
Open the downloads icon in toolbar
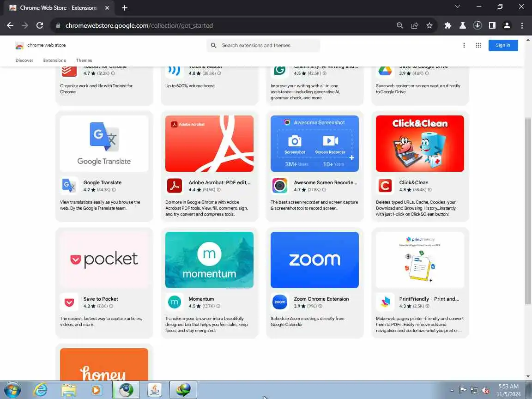pyautogui.click(x=478, y=25)
